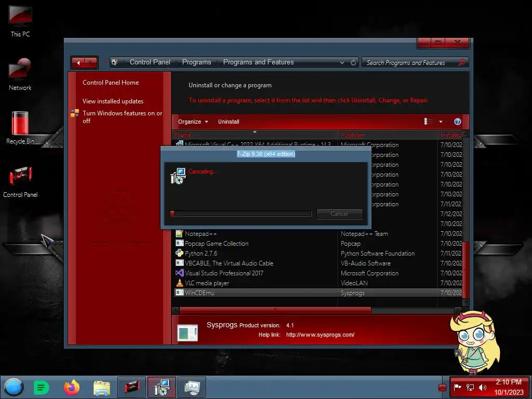Click Programs in the breadcrumb
Image resolution: width=532 pixels, height=399 pixels.
[197, 62]
